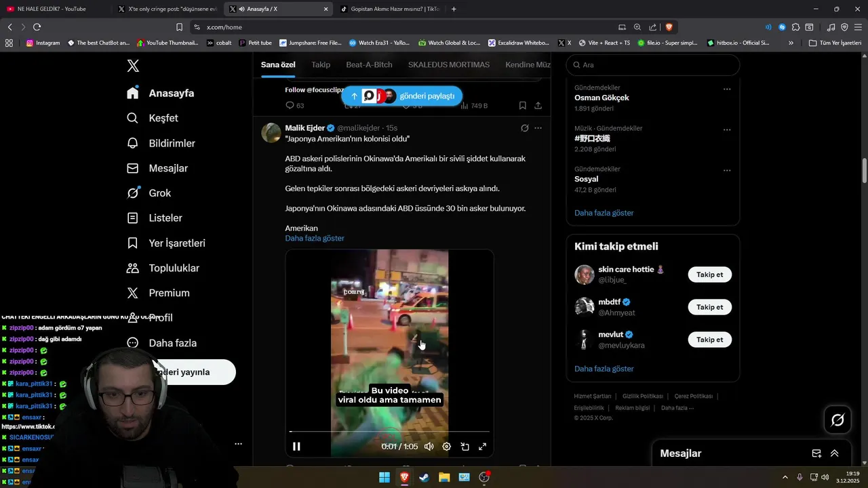Viewport: 868px width, 488px height.
Task: Switch to SKALEDUS MORTIMAS tab
Action: 449,64
